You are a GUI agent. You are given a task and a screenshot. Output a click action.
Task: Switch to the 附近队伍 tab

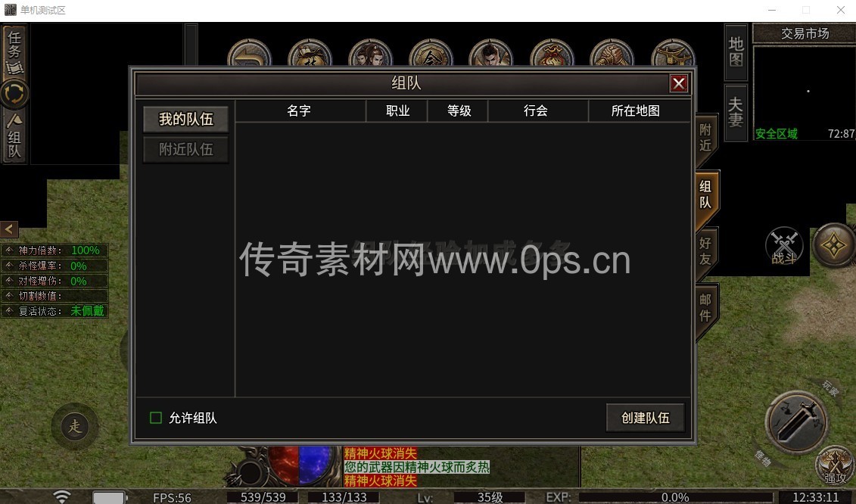point(185,150)
